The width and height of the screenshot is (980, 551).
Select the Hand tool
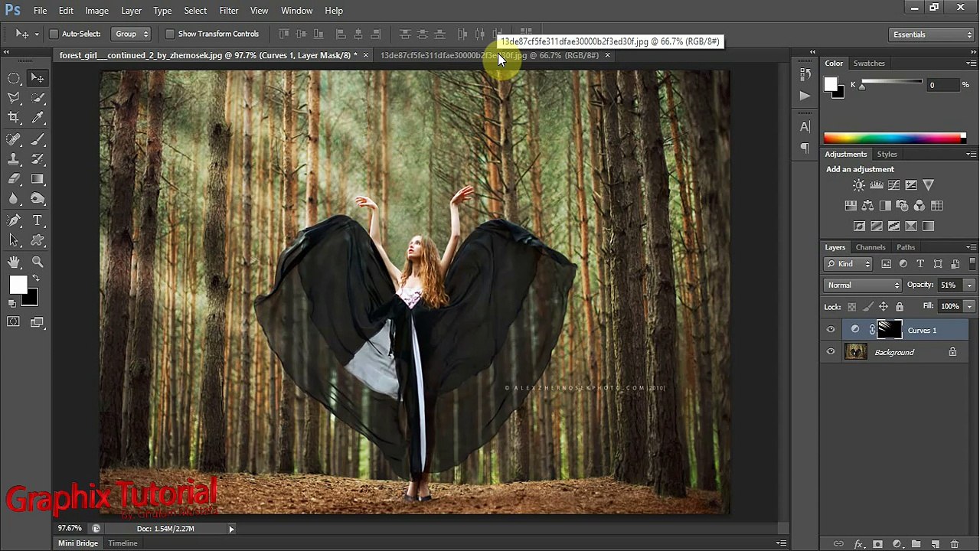click(x=14, y=262)
